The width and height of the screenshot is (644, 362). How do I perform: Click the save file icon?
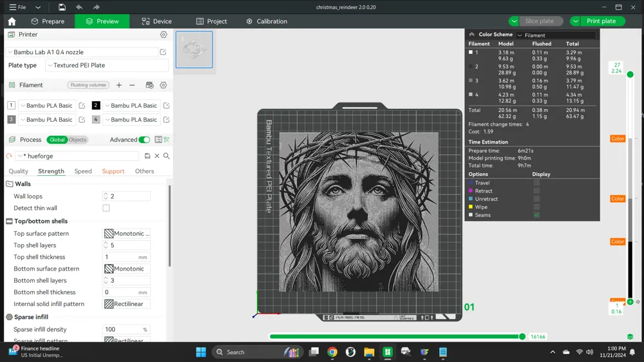(x=62, y=7)
